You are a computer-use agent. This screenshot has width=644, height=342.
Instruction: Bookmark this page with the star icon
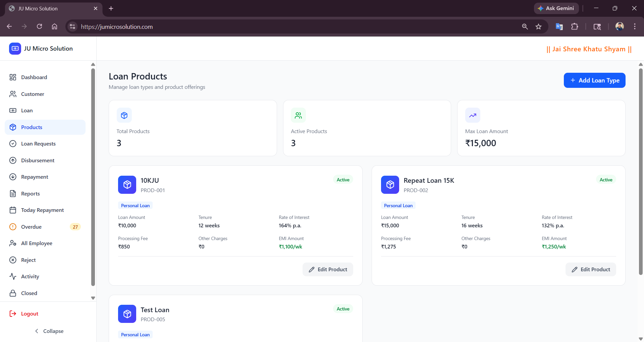538,27
